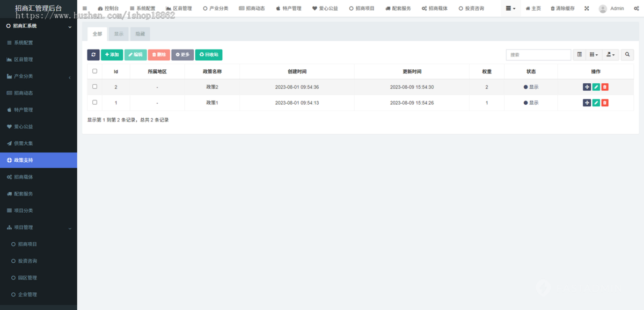Click the refresh icon above the table
This screenshot has height=310, width=644.
tap(93, 55)
